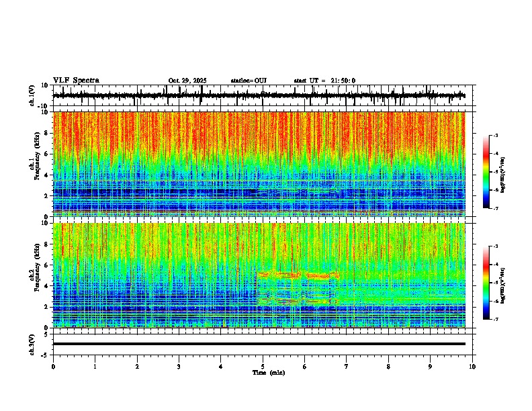Image resolution: width=532 pixels, height=411 pixels.
Task: Select the ch.1 "Frequency (kHz)" axis label
Action: point(36,156)
